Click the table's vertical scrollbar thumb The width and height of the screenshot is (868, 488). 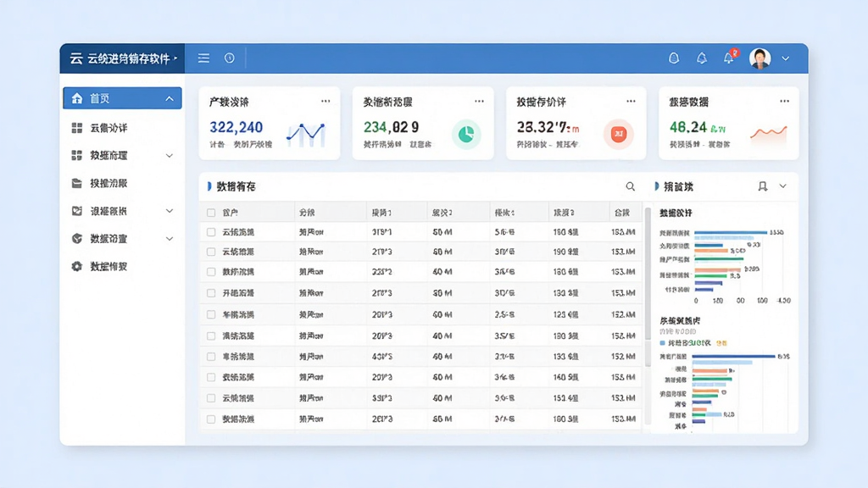pos(648,274)
